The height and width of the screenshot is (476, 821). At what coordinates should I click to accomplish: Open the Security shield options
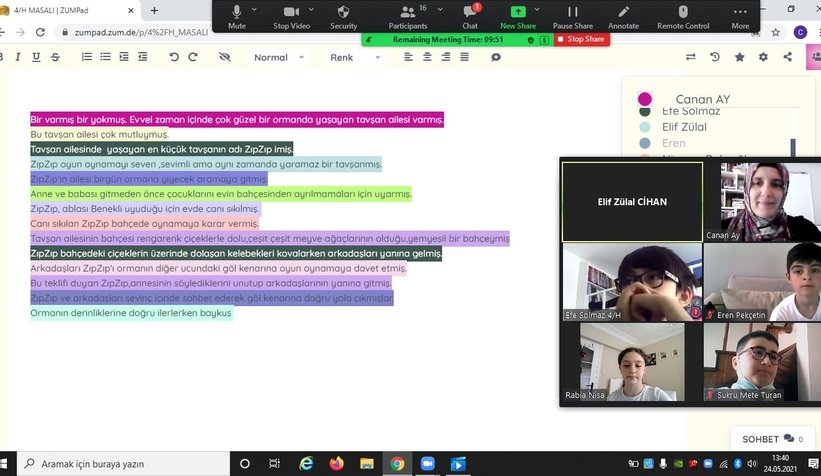pos(344,16)
